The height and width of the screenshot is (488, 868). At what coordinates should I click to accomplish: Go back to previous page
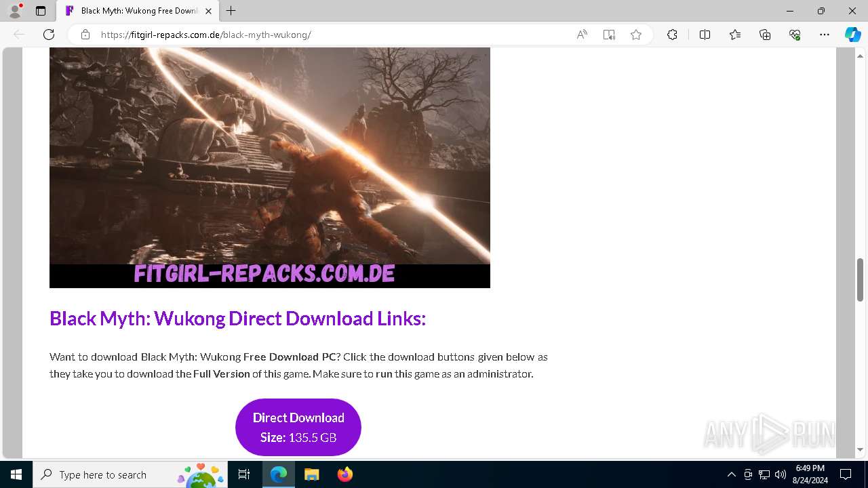click(19, 35)
